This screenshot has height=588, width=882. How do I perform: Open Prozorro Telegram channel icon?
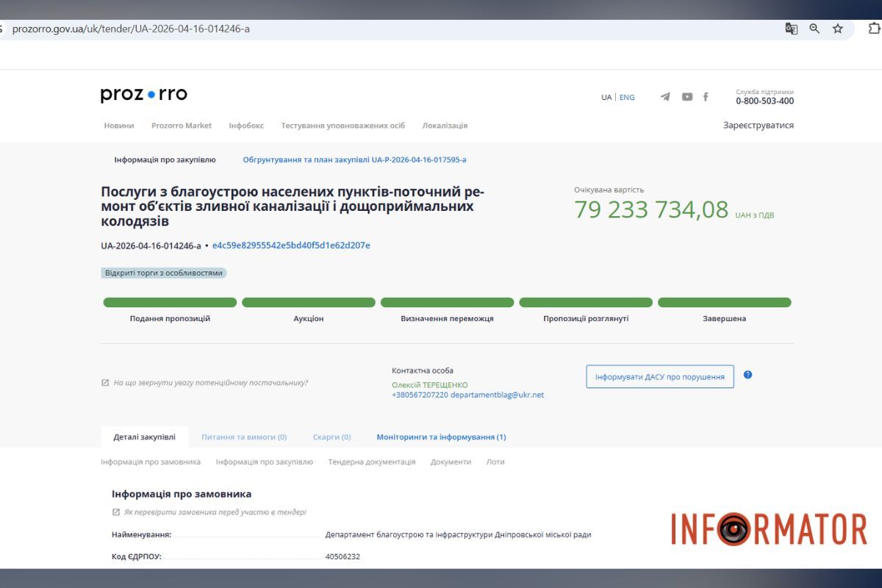coord(665,97)
